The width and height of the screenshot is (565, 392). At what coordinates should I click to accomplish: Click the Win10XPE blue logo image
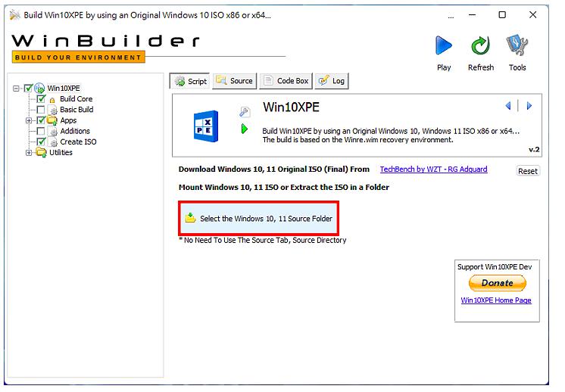click(205, 125)
